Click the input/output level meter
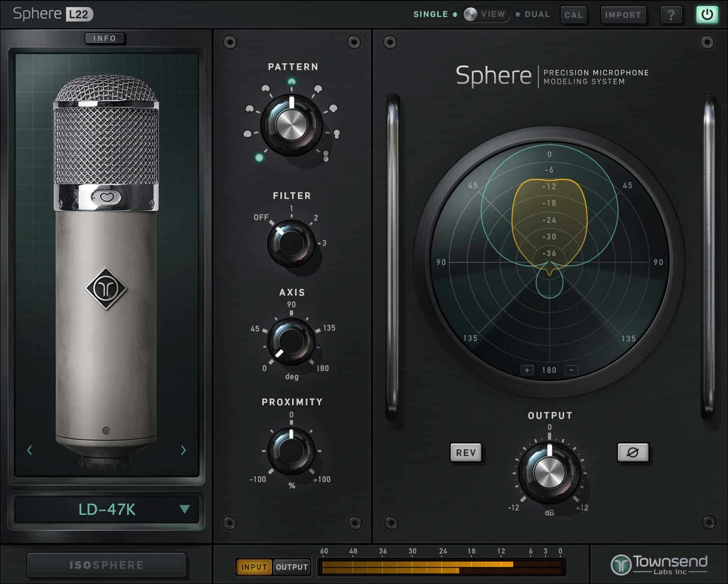Image resolution: width=728 pixels, height=584 pixels. [x=442, y=567]
